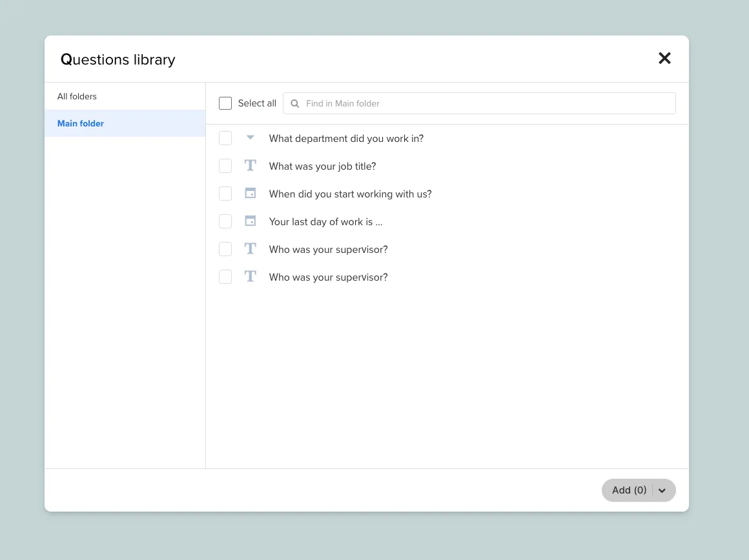
Task: Tick the checkbox for 'What was your job title?'
Action: [x=225, y=165]
